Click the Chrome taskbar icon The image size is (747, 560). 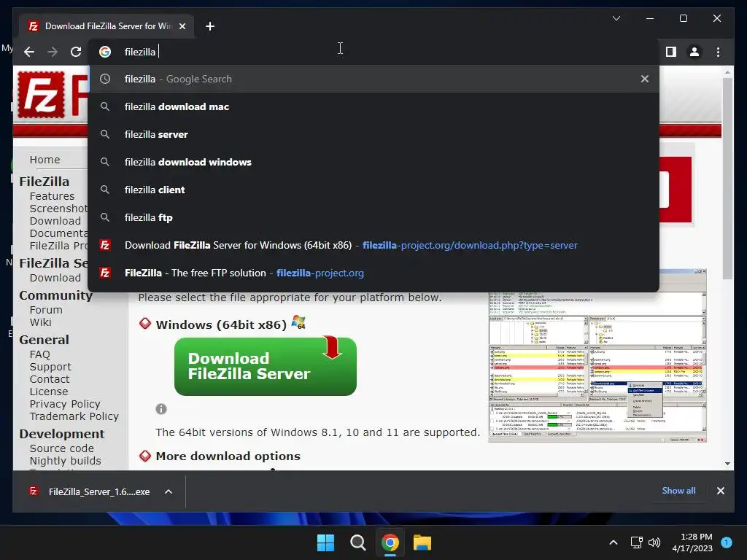(390, 542)
